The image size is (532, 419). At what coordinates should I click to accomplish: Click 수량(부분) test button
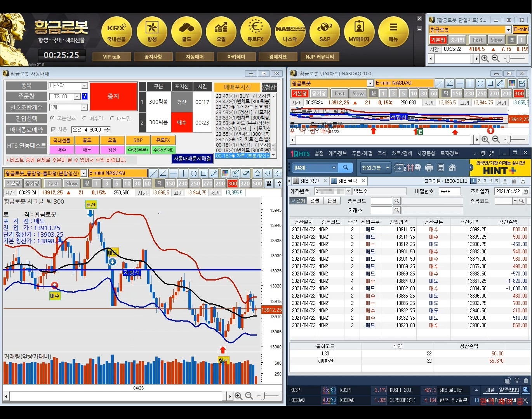pyautogui.click(x=138, y=150)
